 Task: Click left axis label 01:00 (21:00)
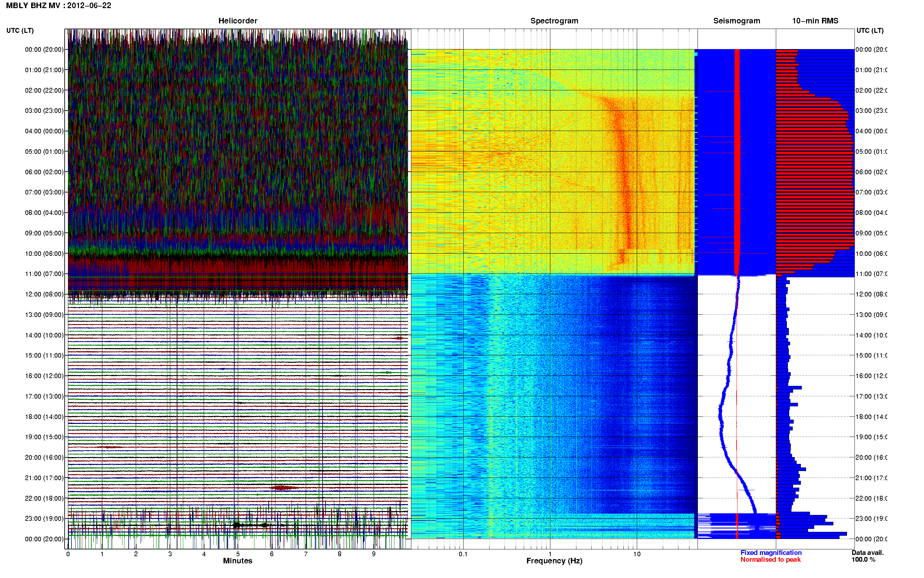pos(44,70)
